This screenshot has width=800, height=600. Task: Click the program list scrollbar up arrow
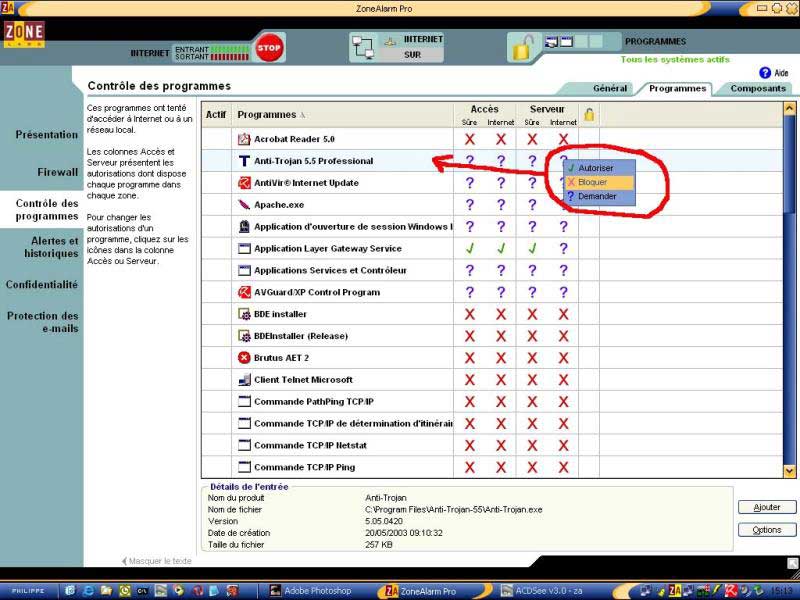(x=789, y=109)
